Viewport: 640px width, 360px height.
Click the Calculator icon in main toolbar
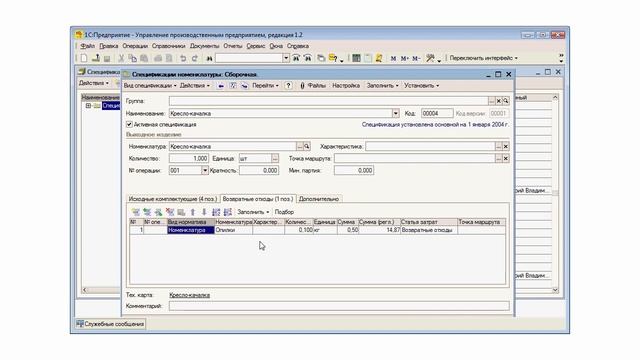click(356, 58)
